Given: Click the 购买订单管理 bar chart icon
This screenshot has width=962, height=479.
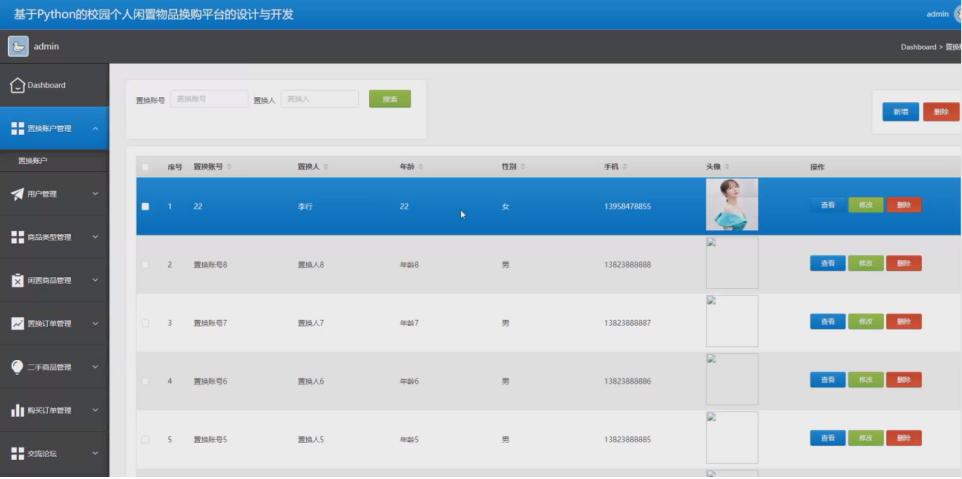Looking at the screenshot, I should click(x=17, y=410).
